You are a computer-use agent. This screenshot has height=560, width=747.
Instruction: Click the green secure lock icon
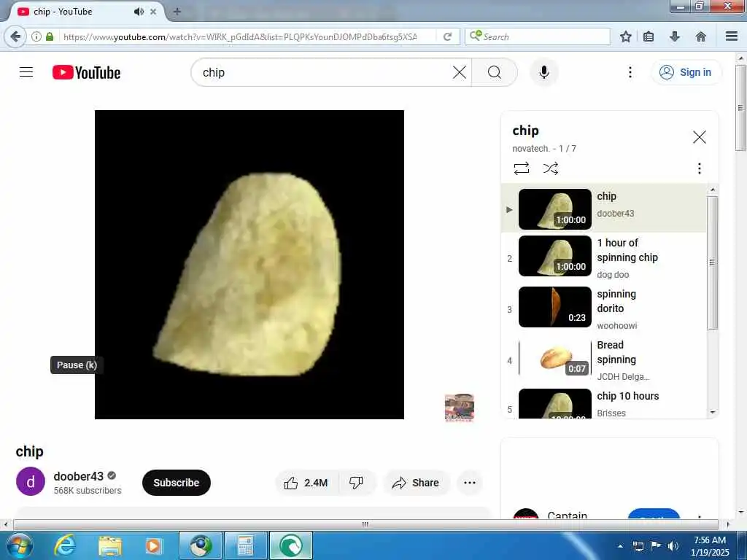pos(50,36)
